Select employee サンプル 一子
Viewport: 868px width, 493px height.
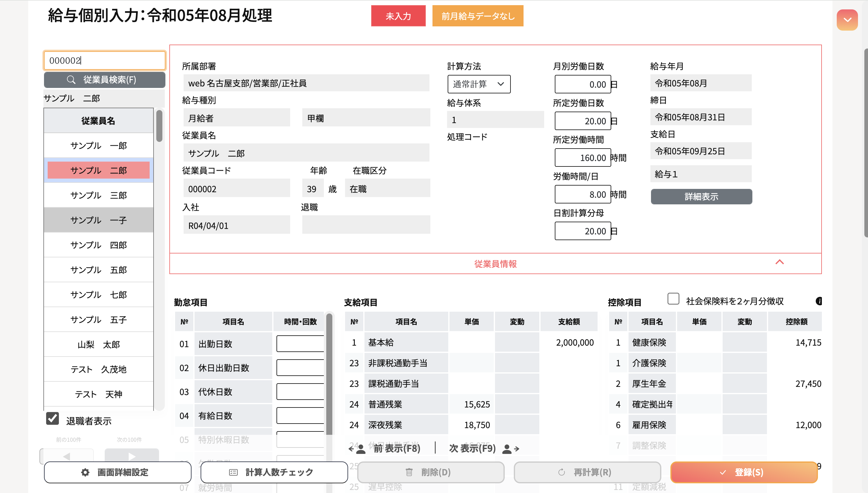click(x=99, y=220)
